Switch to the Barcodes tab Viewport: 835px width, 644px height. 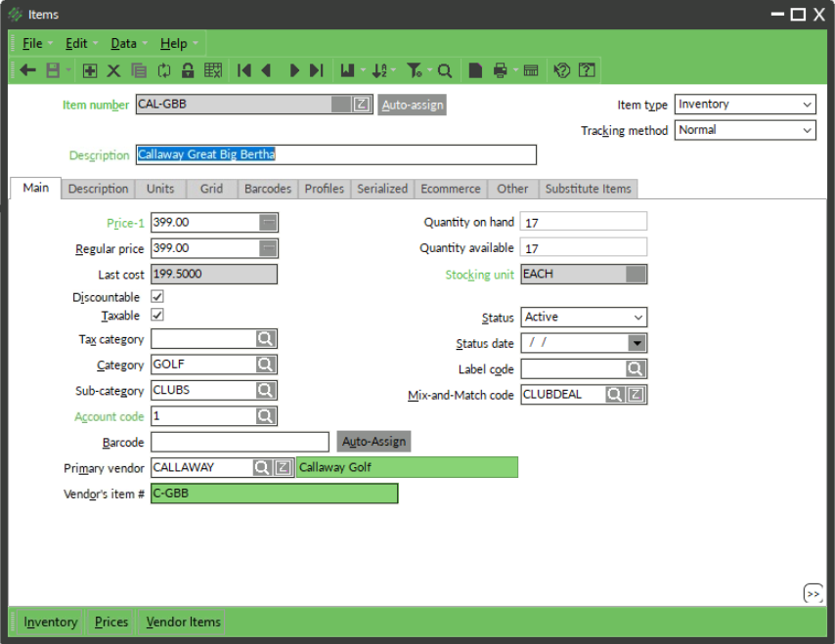pos(268,189)
